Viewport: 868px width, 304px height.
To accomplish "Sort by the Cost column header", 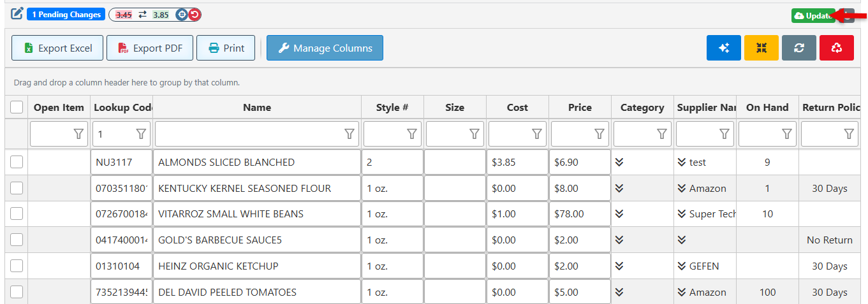I will (517, 108).
